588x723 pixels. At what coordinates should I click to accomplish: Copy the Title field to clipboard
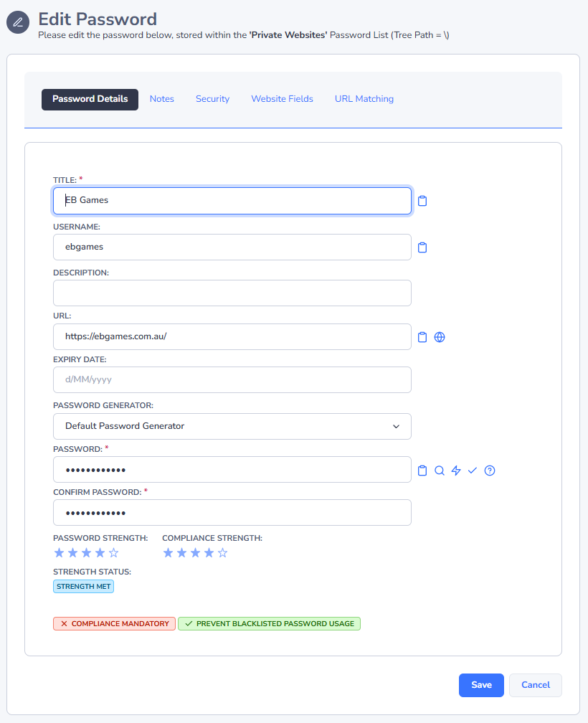pos(422,201)
